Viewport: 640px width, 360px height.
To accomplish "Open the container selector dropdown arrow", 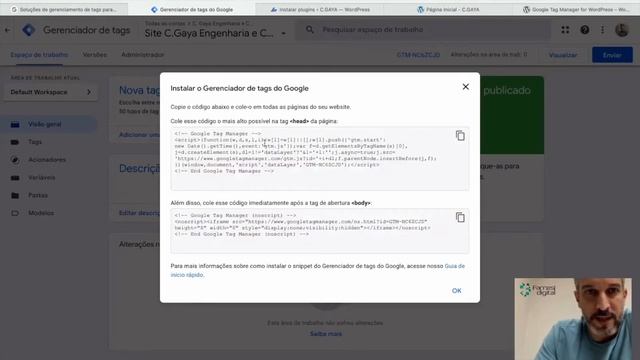I will [x=283, y=33].
